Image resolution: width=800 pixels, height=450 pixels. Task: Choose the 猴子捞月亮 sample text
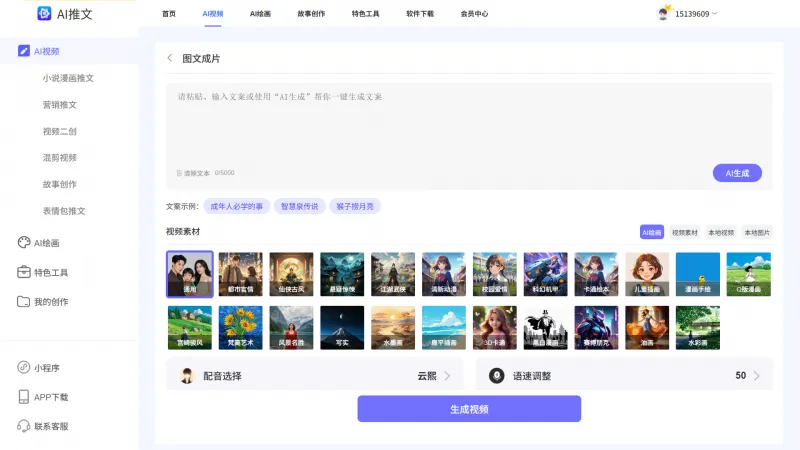point(355,206)
